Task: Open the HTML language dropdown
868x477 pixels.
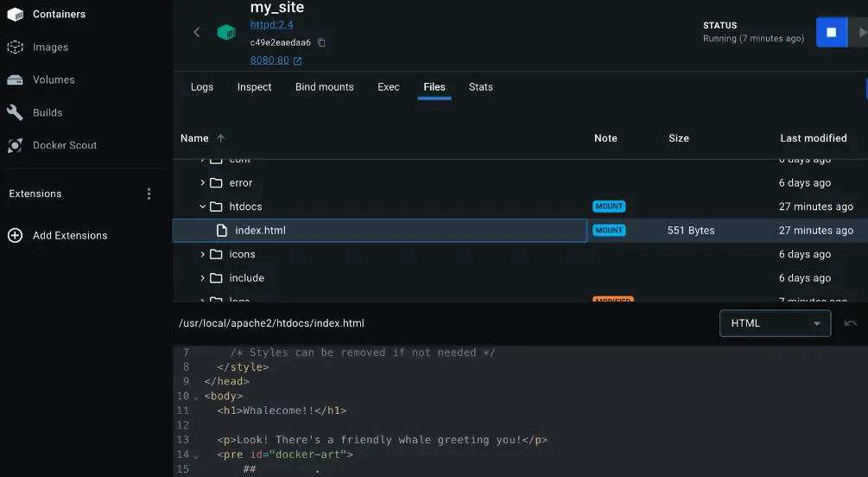Action: click(x=775, y=323)
